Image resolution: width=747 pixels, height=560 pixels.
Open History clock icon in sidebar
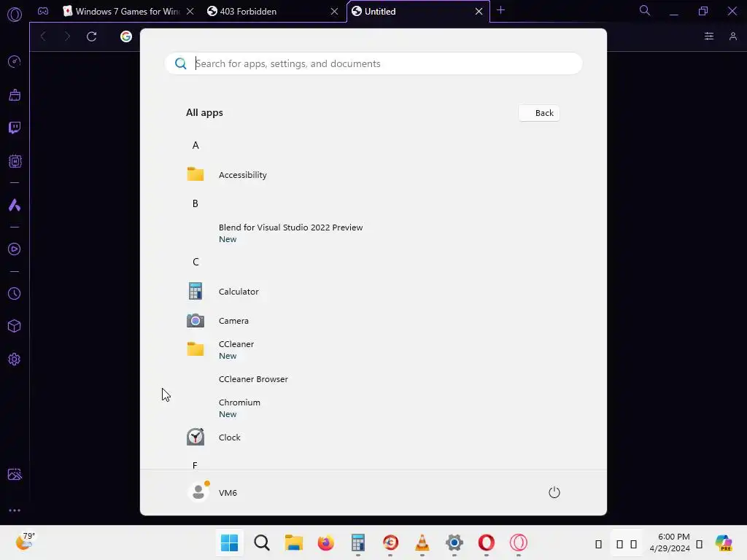pos(15,293)
